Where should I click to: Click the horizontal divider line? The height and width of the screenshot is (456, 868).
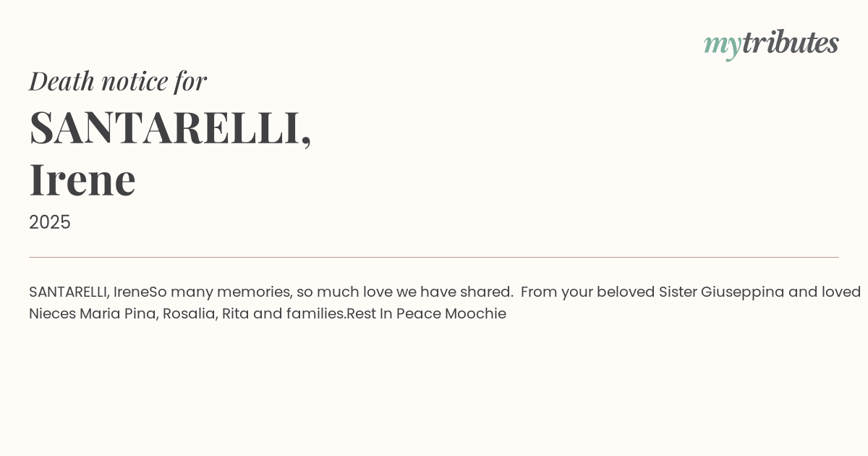click(x=434, y=257)
